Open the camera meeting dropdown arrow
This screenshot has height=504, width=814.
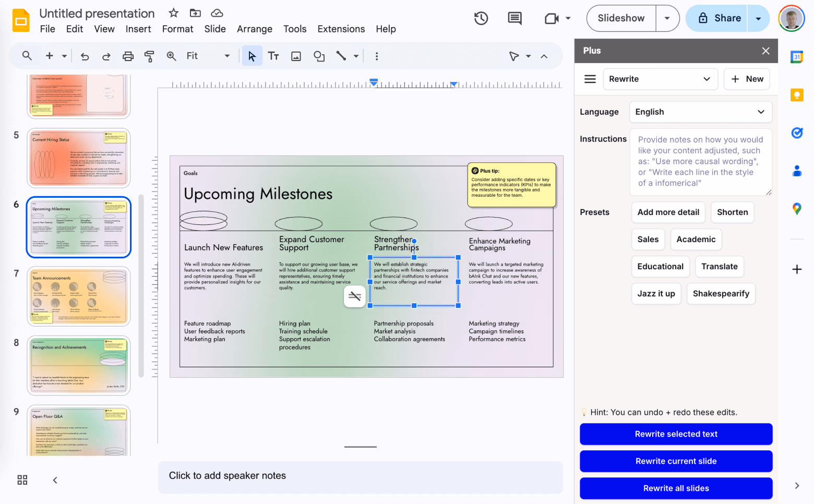pos(568,19)
